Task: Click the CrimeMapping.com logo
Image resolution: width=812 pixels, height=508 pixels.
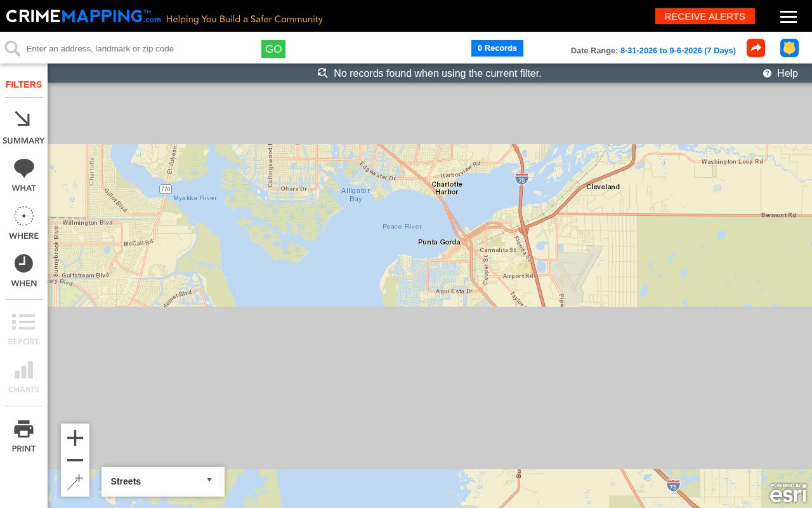Action: [x=84, y=17]
